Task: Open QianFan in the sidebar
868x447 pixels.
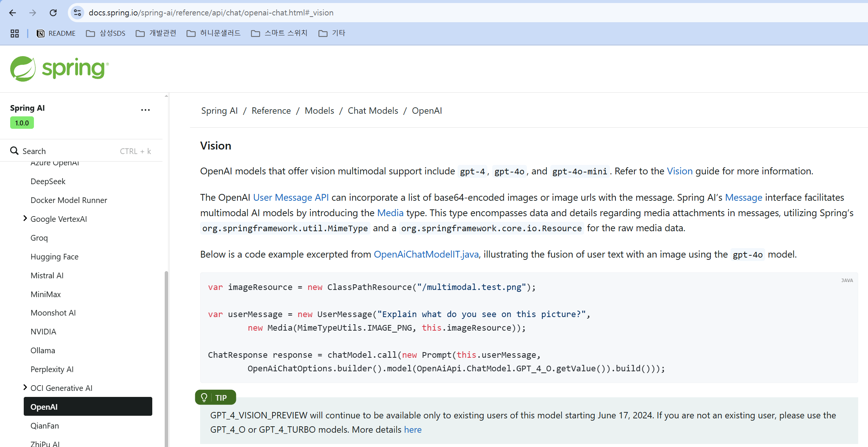Action: [45, 426]
